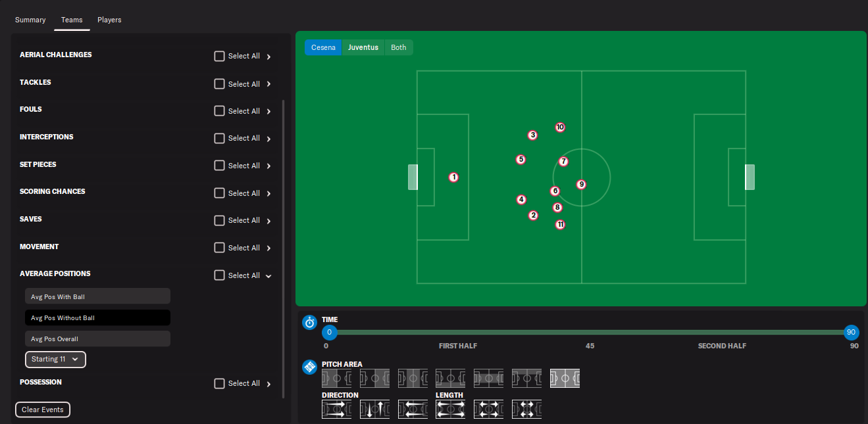The width and height of the screenshot is (868, 424).
Task: Select player marker 1 on the pitch
Action: coord(453,177)
